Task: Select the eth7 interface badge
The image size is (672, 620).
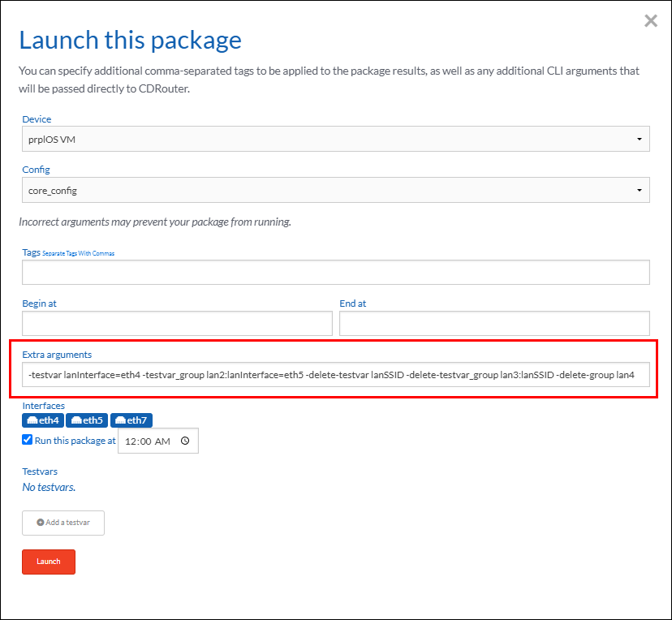Action: point(131,420)
